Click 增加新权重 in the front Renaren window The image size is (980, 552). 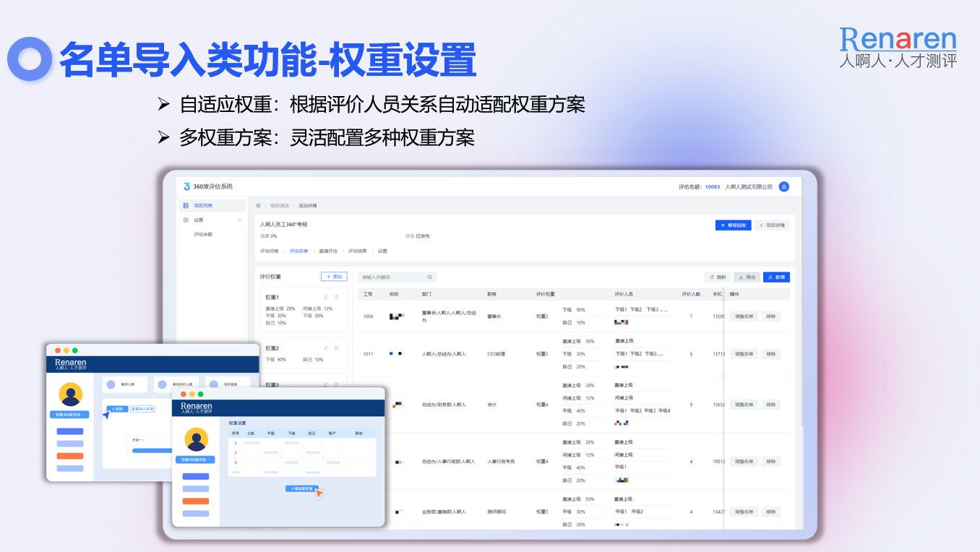point(301,489)
